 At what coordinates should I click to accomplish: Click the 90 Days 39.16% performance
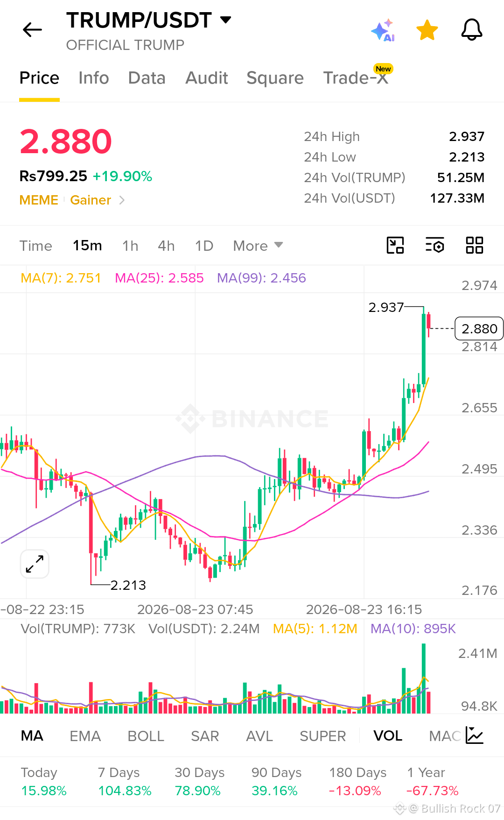click(x=276, y=781)
